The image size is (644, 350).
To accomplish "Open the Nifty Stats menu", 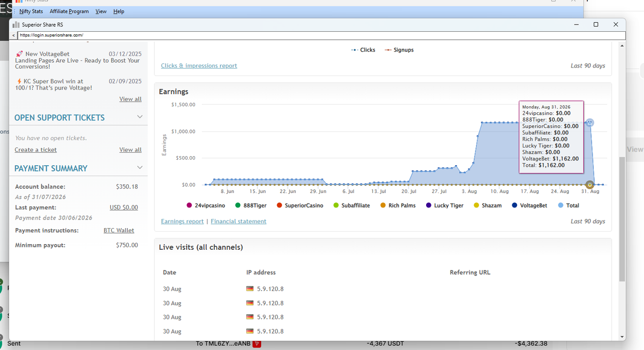I will (31, 12).
